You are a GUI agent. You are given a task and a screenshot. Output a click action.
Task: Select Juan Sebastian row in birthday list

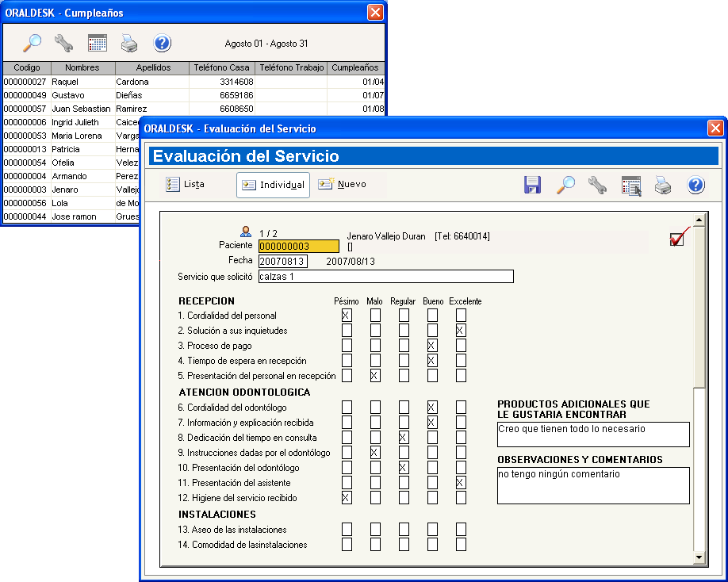194,109
